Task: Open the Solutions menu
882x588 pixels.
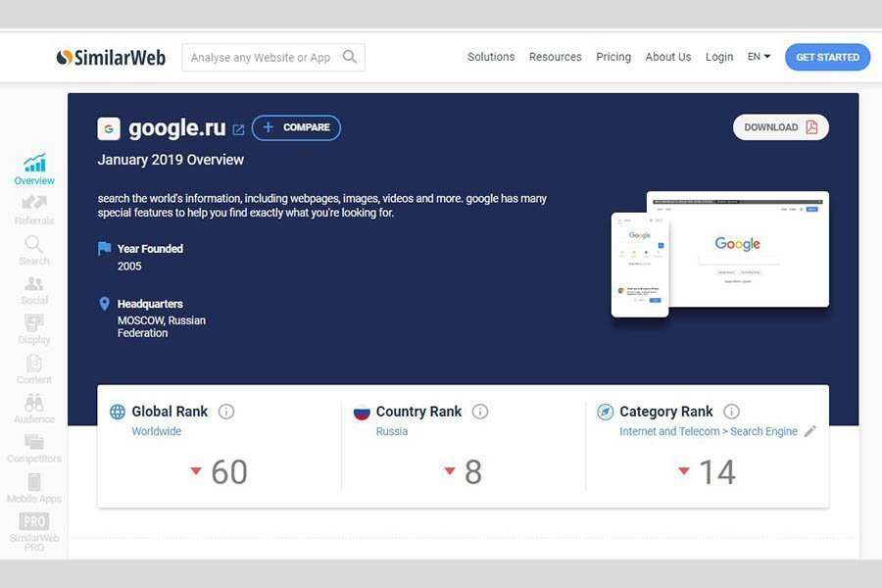Action: (491, 57)
